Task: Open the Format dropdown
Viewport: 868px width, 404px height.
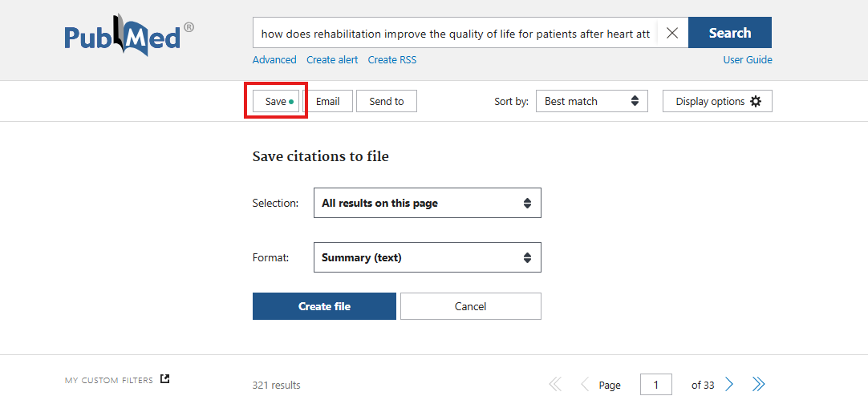Action: click(427, 257)
